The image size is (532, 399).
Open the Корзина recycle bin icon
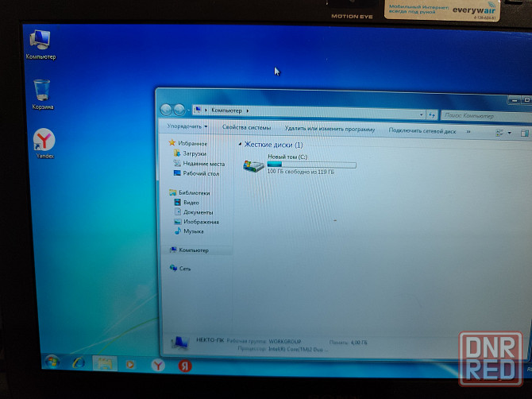click(x=42, y=91)
